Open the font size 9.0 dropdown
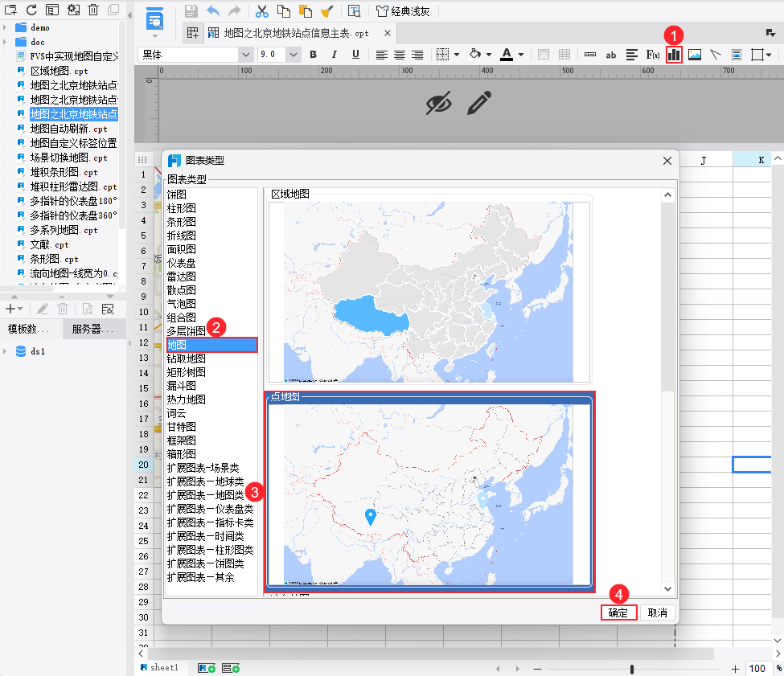The image size is (784, 676). [x=293, y=55]
